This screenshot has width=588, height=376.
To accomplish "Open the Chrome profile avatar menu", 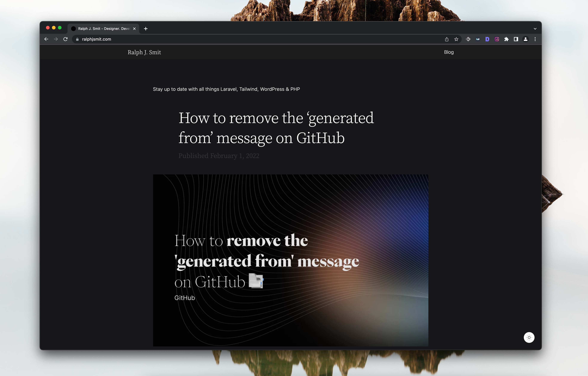I will coord(525,39).
